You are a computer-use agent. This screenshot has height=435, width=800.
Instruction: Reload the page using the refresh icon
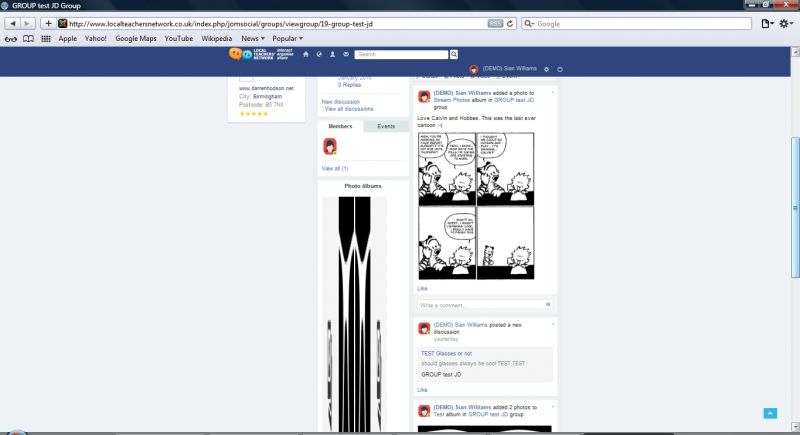point(510,23)
